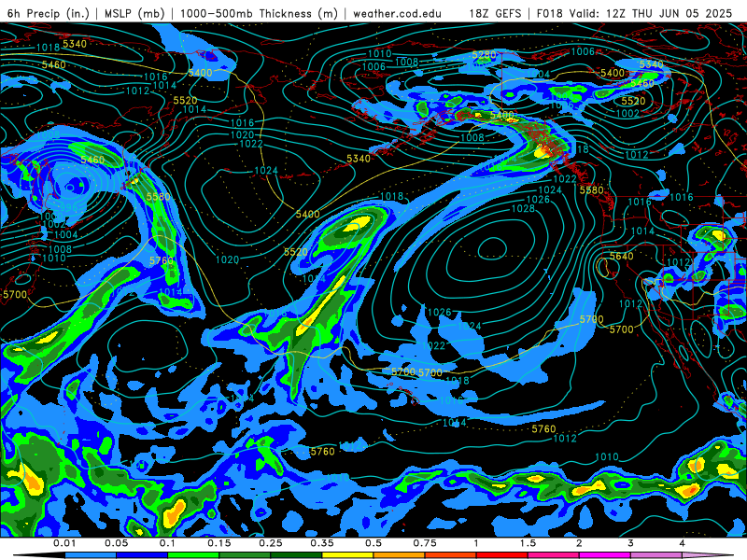The height and width of the screenshot is (560, 747).
Task: Click the '0.25' legend value
Action: (271, 543)
